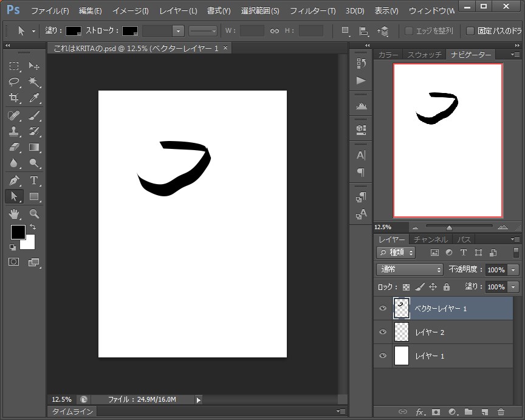Viewport: 525px width, 420px height.
Task: Hide the ベクターレイヤー 1 layer
Action: tap(383, 308)
